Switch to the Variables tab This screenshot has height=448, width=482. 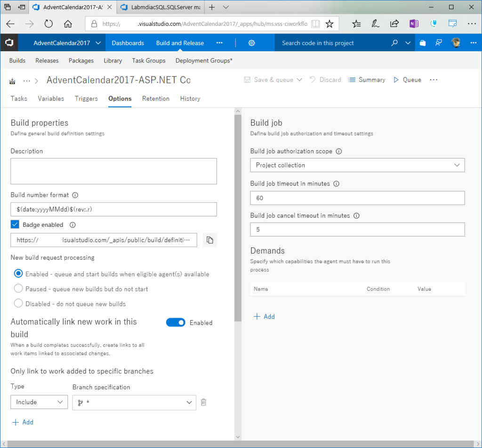coord(51,99)
